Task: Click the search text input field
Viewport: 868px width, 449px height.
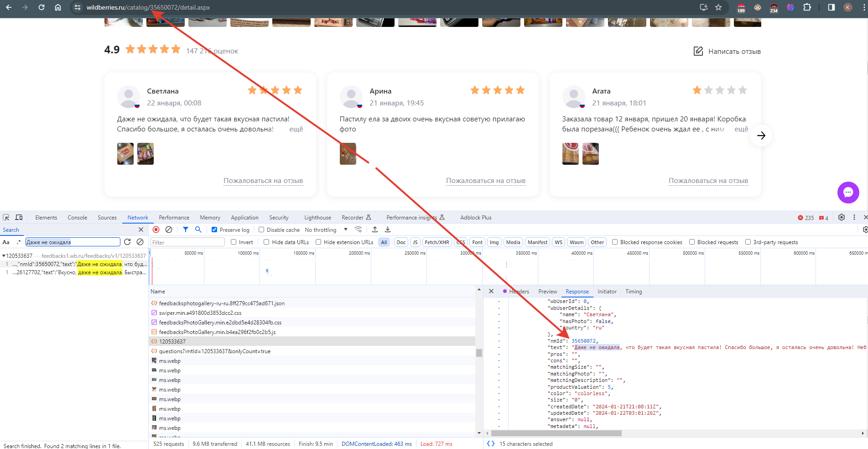Action: pos(73,242)
